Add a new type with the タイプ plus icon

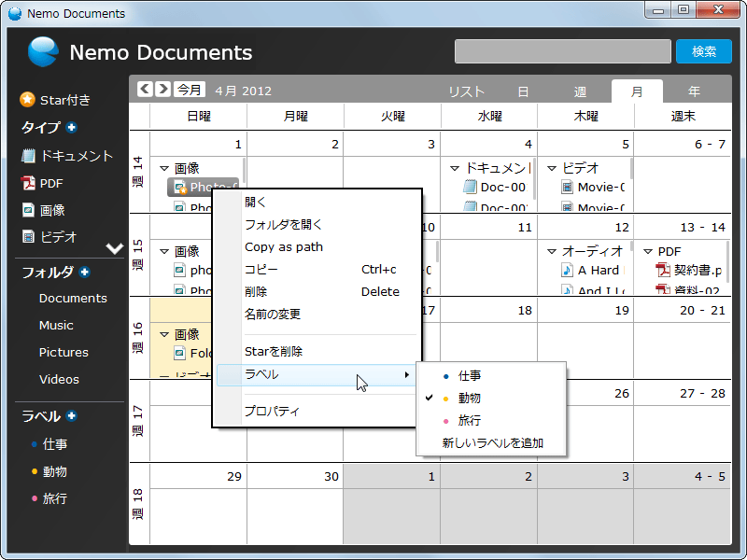pos(72,127)
